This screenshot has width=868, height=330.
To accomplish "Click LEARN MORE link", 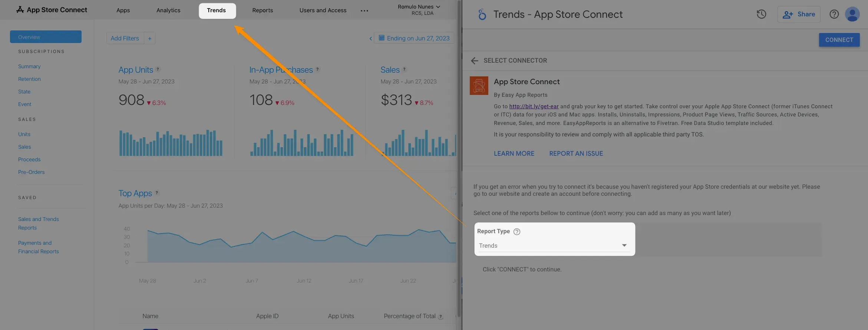I will [x=514, y=154].
